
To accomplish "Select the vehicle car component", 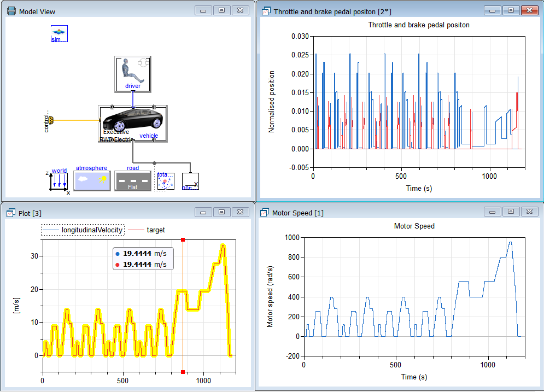I will tap(133, 124).
